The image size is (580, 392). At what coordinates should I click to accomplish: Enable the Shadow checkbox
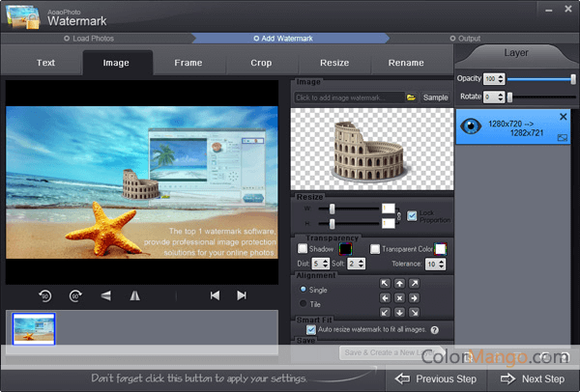pyautogui.click(x=303, y=249)
